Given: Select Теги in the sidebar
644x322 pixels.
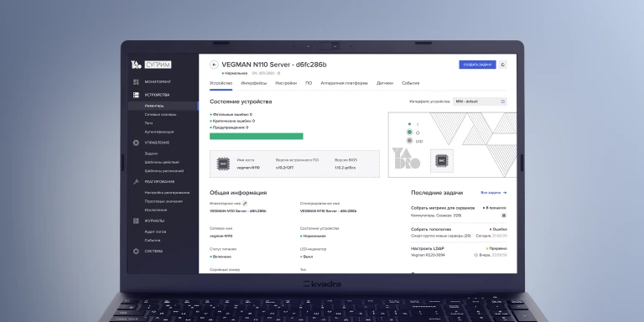Looking at the screenshot, I should pos(148,123).
